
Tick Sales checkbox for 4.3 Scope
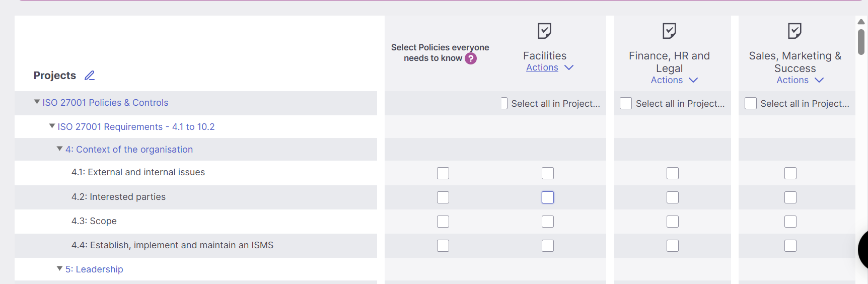pyautogui.click(x=790, y=222)
